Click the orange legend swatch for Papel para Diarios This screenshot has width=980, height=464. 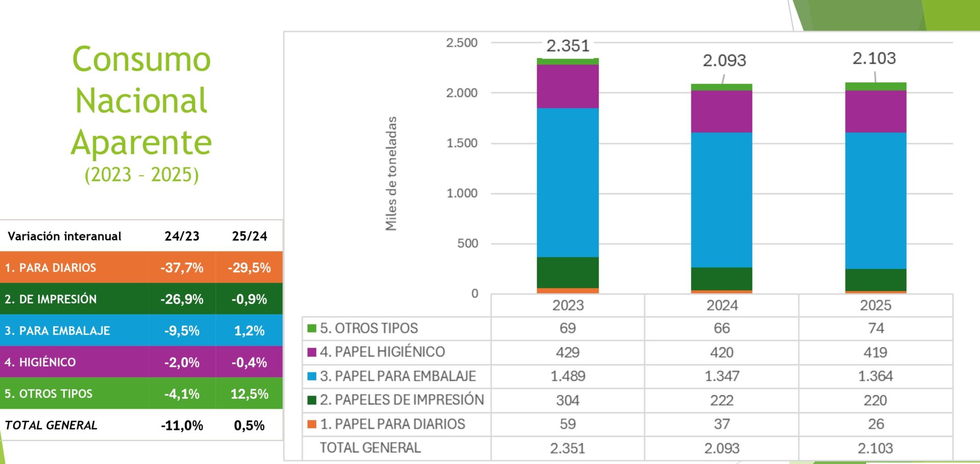coord(312,424)
